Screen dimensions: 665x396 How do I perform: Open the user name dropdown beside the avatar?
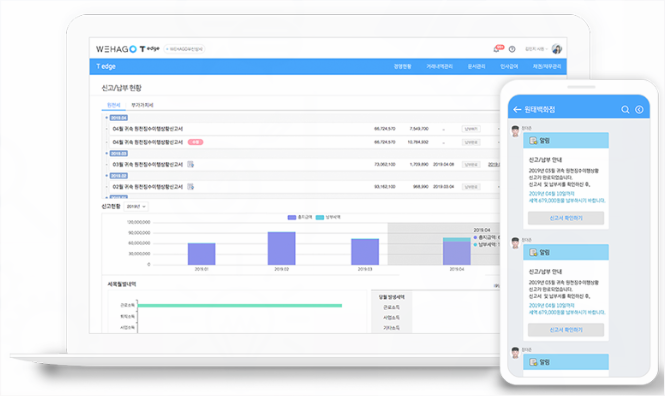coord(536,49)
